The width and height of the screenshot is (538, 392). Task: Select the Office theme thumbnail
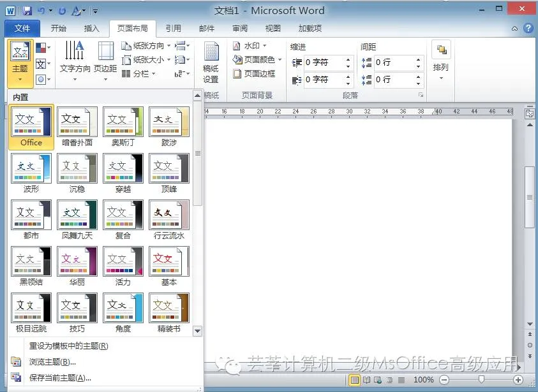(31, 127)
